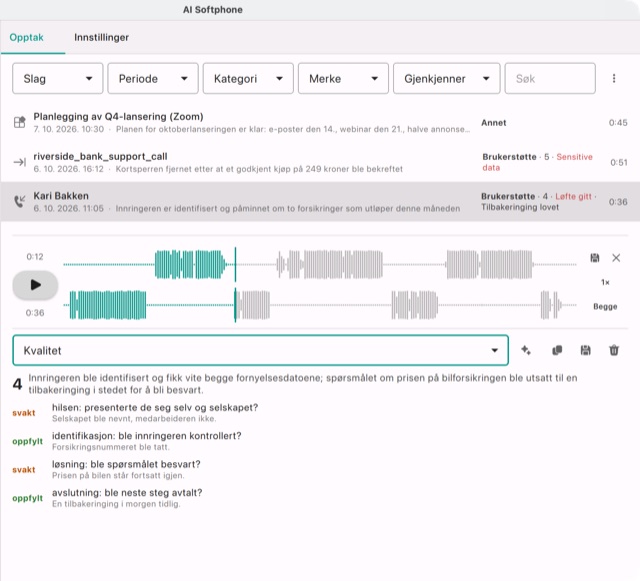Click the oppfylt label next to avslutning

point(27,498)
